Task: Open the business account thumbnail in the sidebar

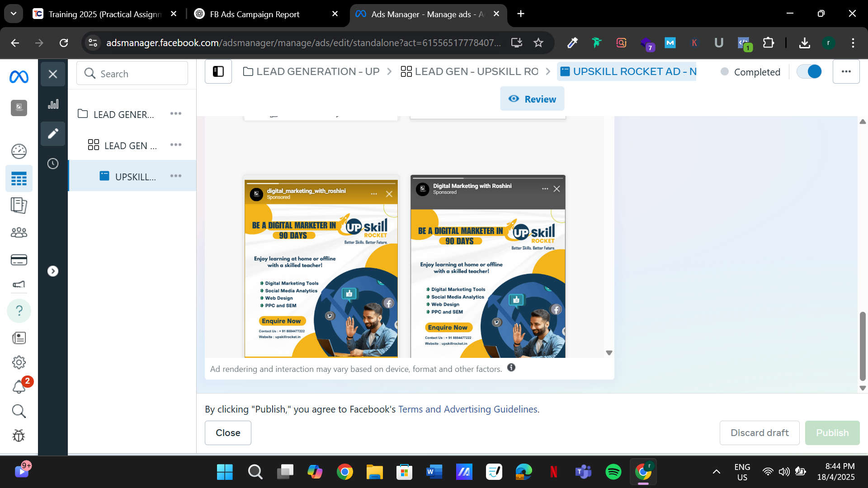Action: point(19,108)
